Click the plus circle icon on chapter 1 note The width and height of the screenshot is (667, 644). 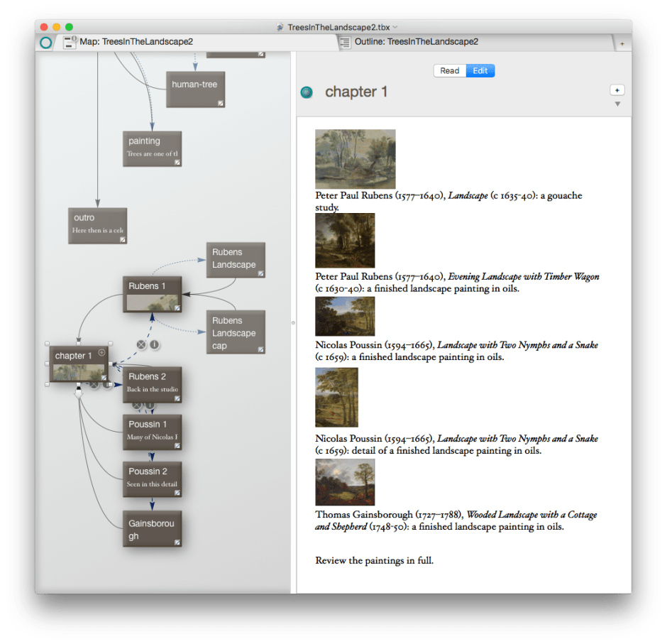(101, 352)
